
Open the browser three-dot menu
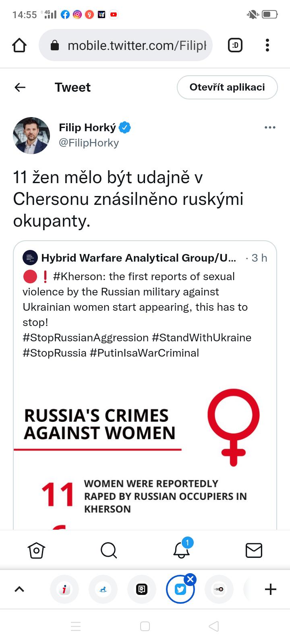click(x=267, y=45)
